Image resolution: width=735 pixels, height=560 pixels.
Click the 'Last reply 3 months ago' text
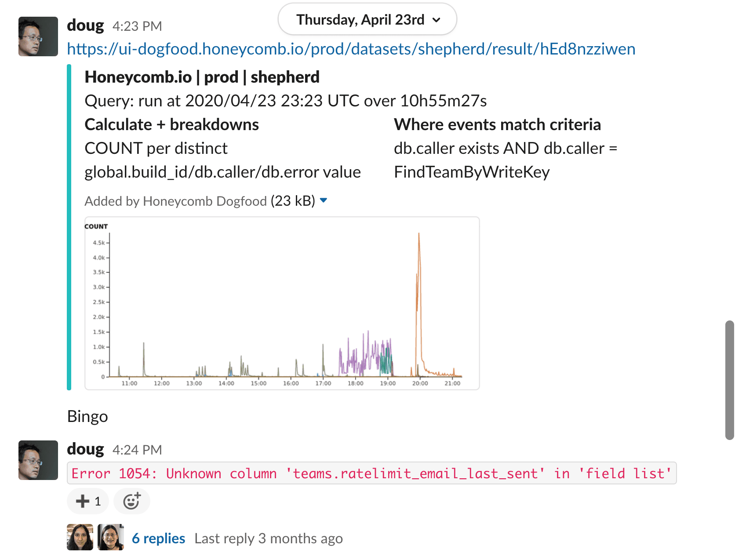268,538
